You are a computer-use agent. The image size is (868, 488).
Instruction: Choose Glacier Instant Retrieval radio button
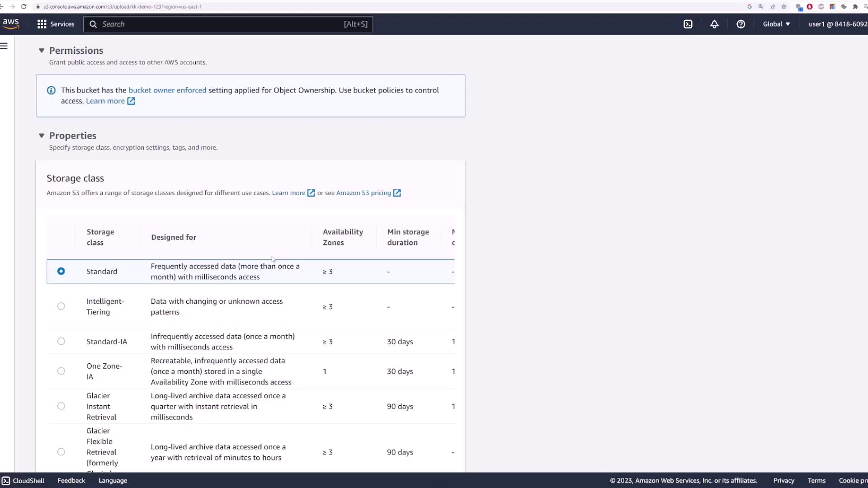pos(61,406)
